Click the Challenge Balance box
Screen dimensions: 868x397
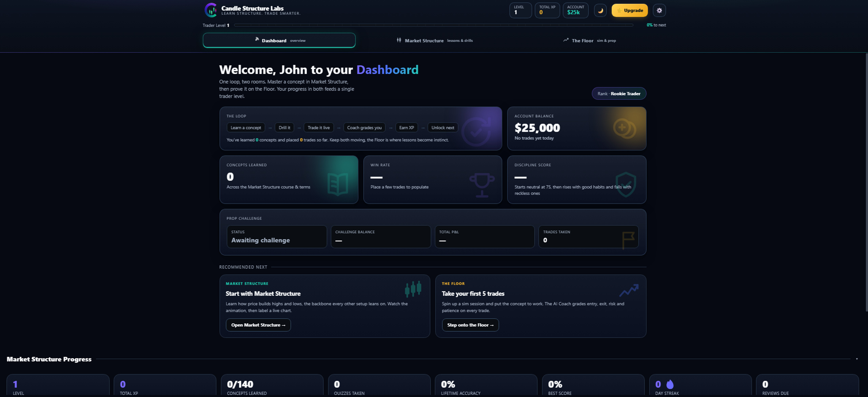[381, 237]
